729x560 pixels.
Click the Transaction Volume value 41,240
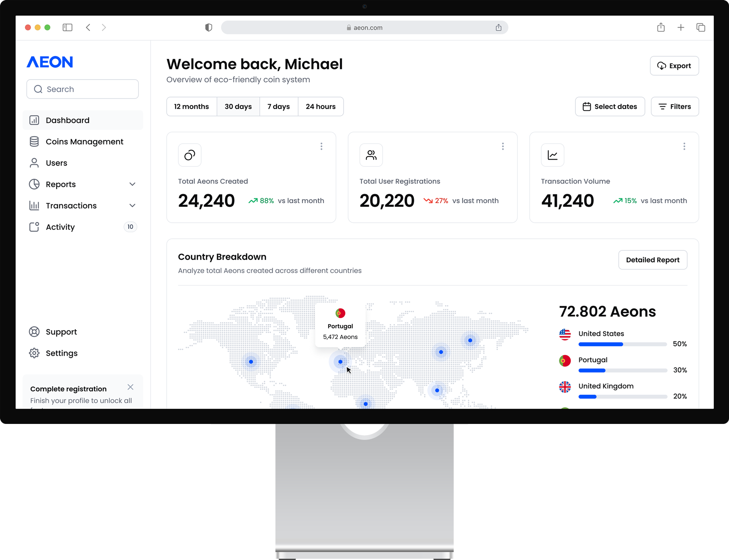567,201
